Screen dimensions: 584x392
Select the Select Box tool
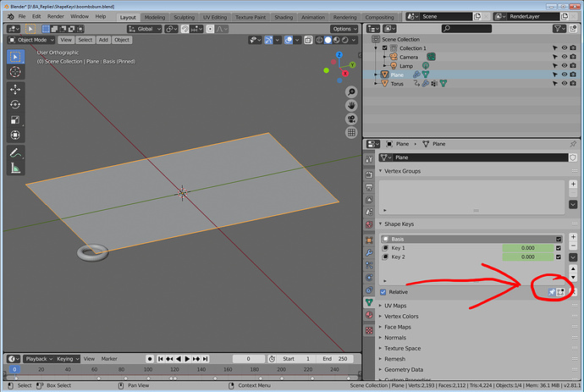pos(15,57)
